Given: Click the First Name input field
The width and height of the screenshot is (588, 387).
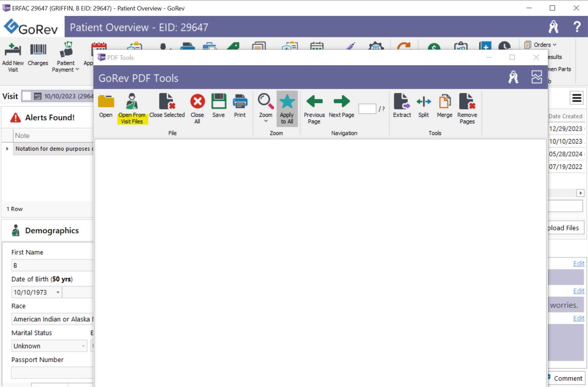Looking at the screenshot, I should (52, 265).
